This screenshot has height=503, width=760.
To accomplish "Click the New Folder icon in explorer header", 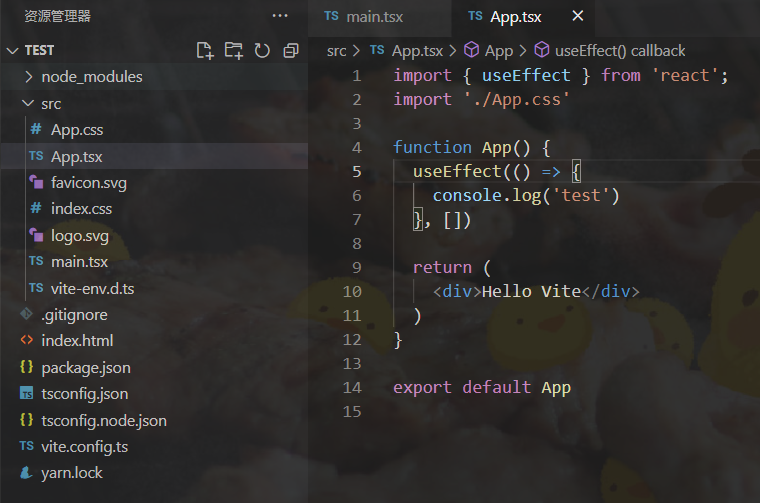I will pos(234,50).
